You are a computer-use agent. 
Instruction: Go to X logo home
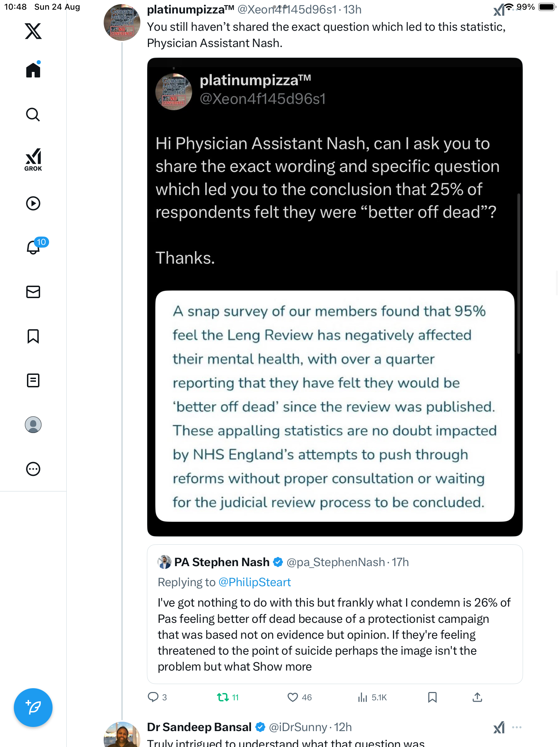[33, 31]
